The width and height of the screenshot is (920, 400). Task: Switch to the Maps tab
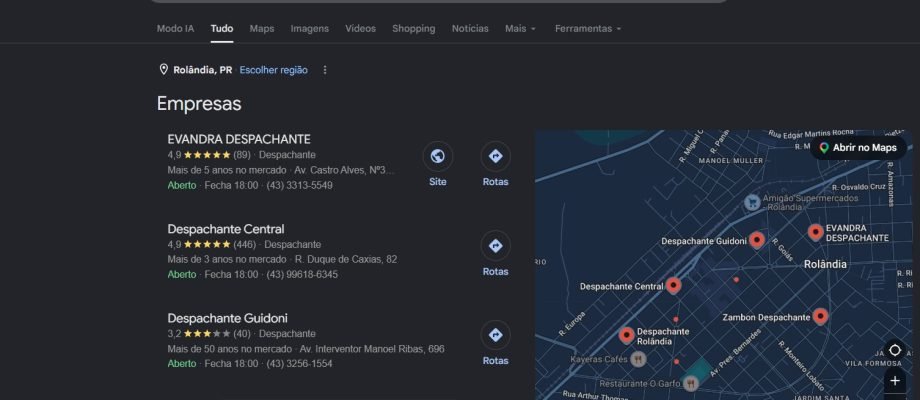(x=262, y=28)
